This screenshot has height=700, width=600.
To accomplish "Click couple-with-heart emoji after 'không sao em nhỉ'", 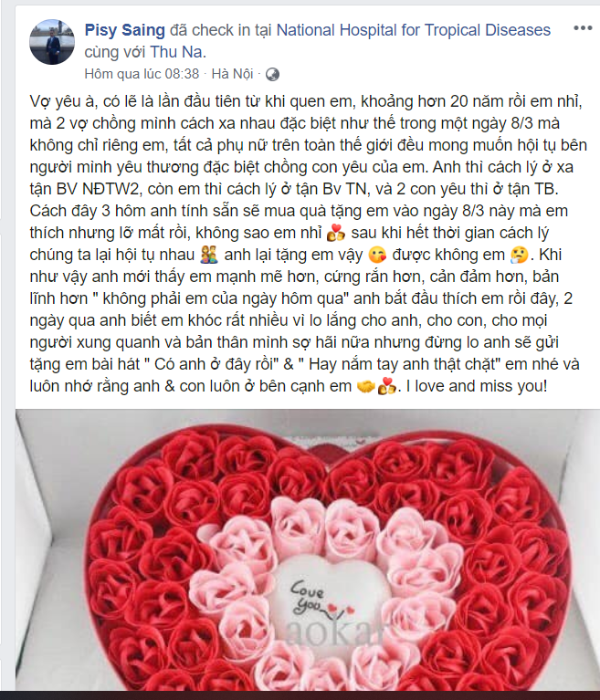I will [x=336, y=233].
